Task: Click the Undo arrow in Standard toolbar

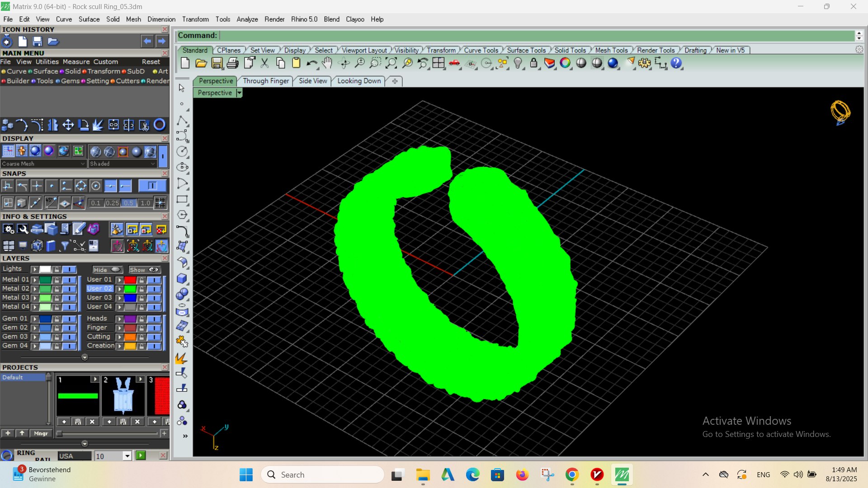Action: (x=312, y=63)
